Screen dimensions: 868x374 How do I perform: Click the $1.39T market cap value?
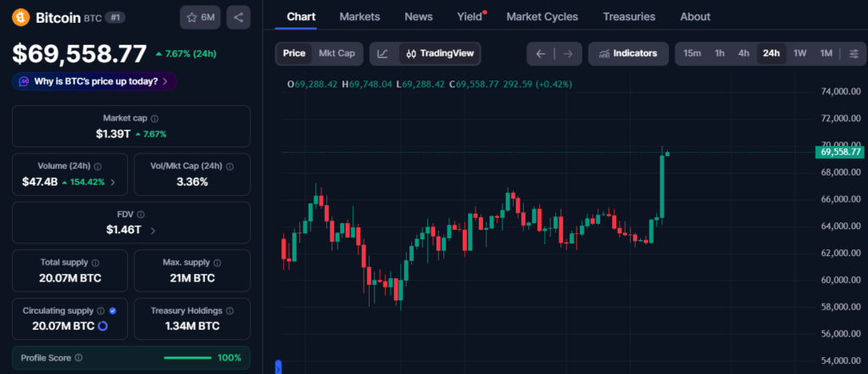(x=114, y=133)
